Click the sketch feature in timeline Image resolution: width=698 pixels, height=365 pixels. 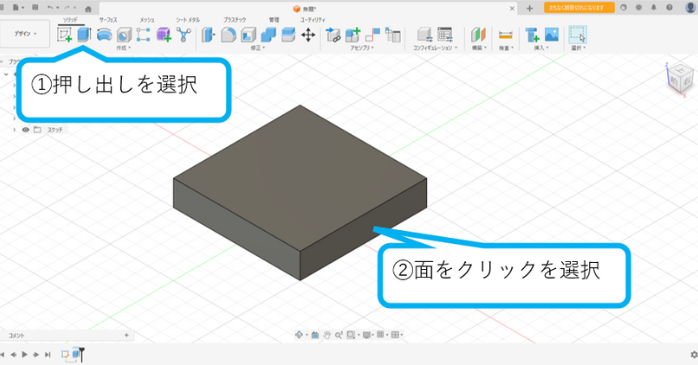(65, 354)
